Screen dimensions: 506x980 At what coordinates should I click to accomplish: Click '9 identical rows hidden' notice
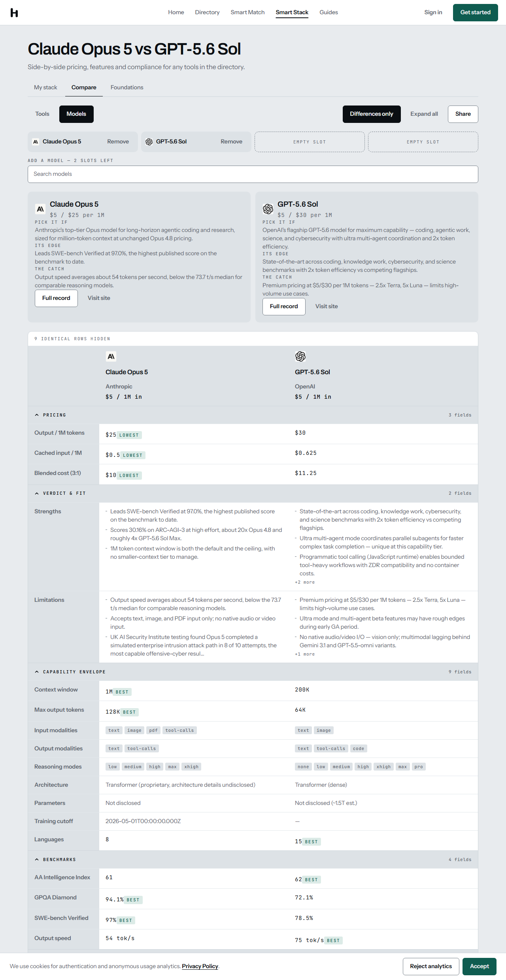coord(72,339)
